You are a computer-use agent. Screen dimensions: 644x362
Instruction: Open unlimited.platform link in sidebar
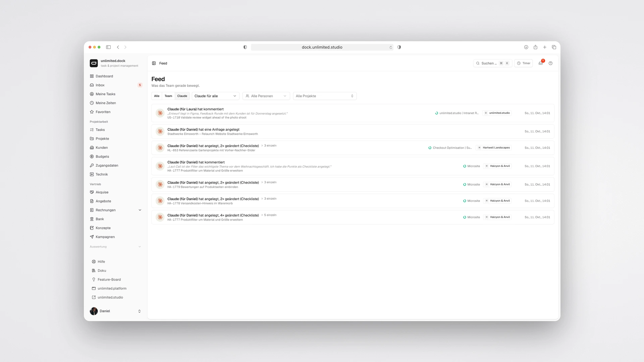pyautogui.click(x=116, y=289)
